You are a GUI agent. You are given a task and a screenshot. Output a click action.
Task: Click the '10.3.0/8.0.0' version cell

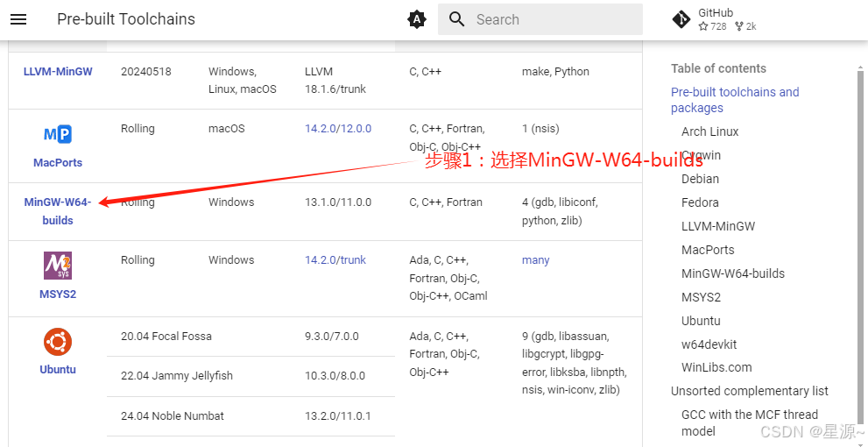[335, 375]
